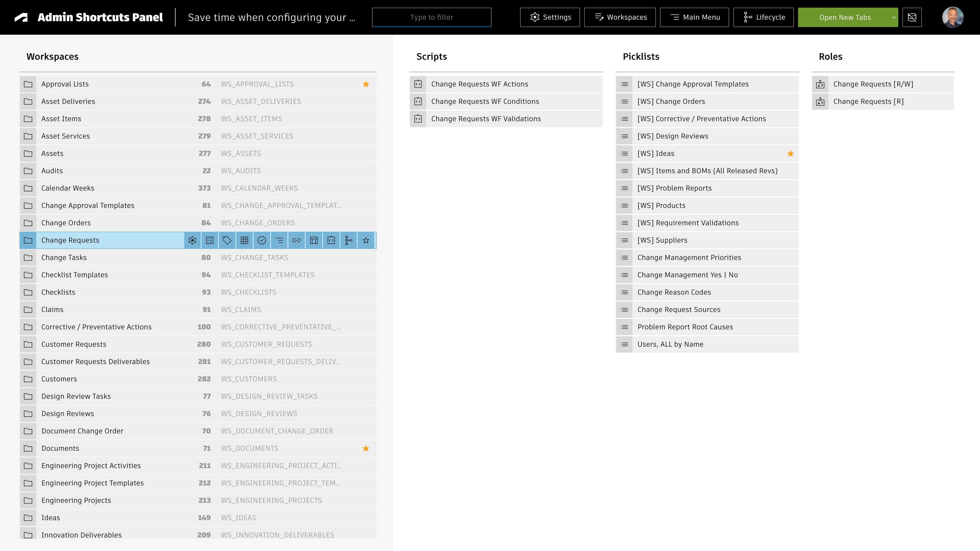This screenshot has width=980, height=551.
Task: Open the scripts code icon in Change Requests row
Action: tap(331, 240)
